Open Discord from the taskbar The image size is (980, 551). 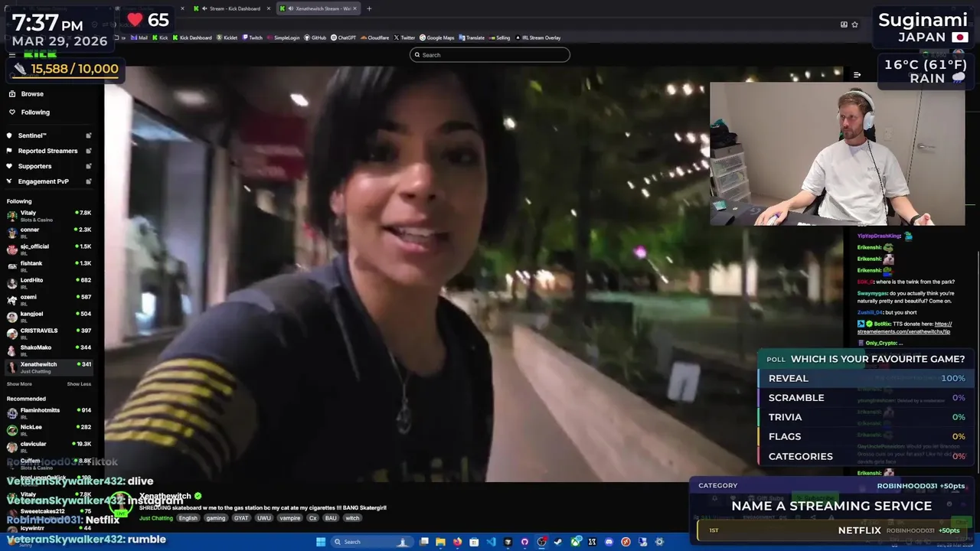click(x=609, y=542)
